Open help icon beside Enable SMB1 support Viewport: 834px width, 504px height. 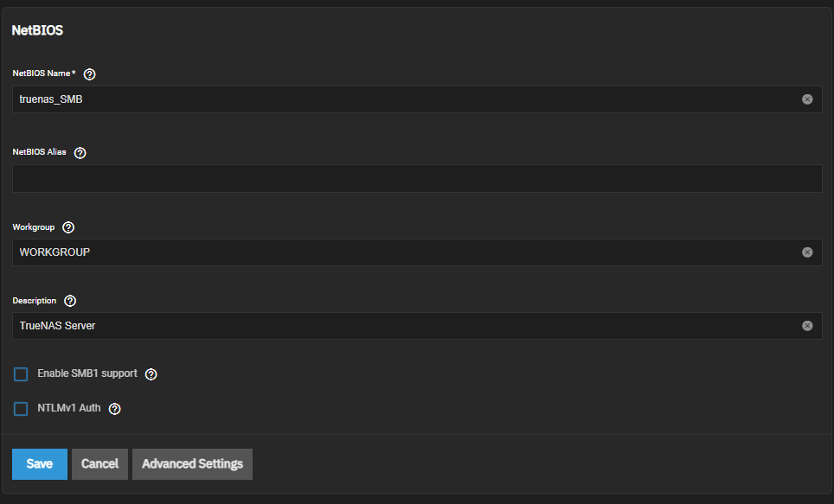[151, 374]
